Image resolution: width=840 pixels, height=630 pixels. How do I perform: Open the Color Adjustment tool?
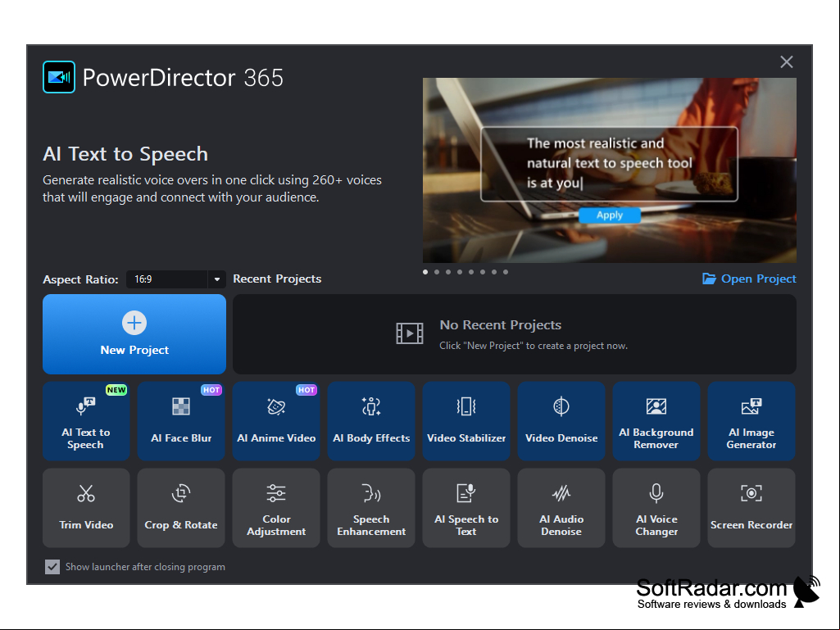click(276, 508)
